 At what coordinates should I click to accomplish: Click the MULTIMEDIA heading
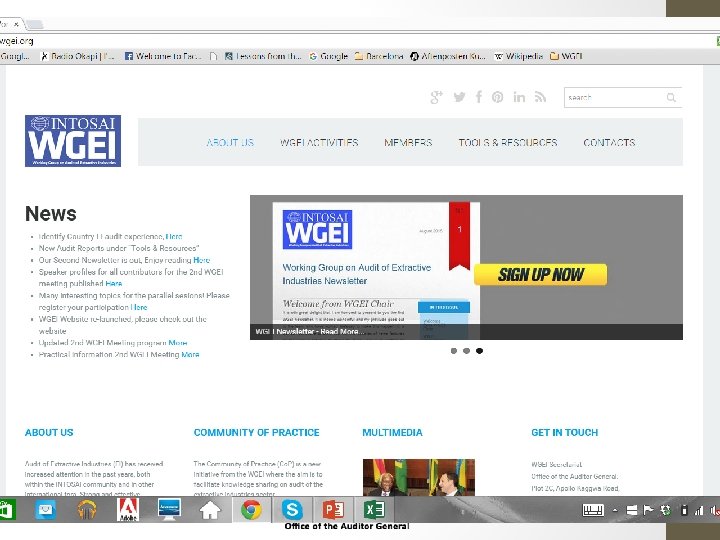(393, 433)
